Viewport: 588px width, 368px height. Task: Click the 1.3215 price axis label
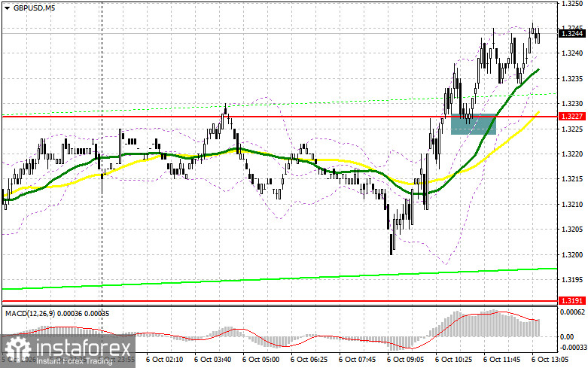coord(571,179)
